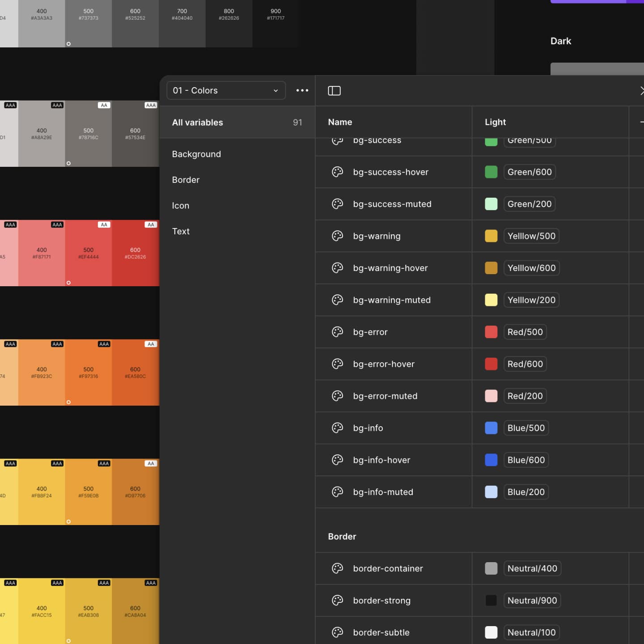Viewport: 644px width, 644px height.
Task: Open the three-dot more options menu
Action: click(x=302, y=90)
